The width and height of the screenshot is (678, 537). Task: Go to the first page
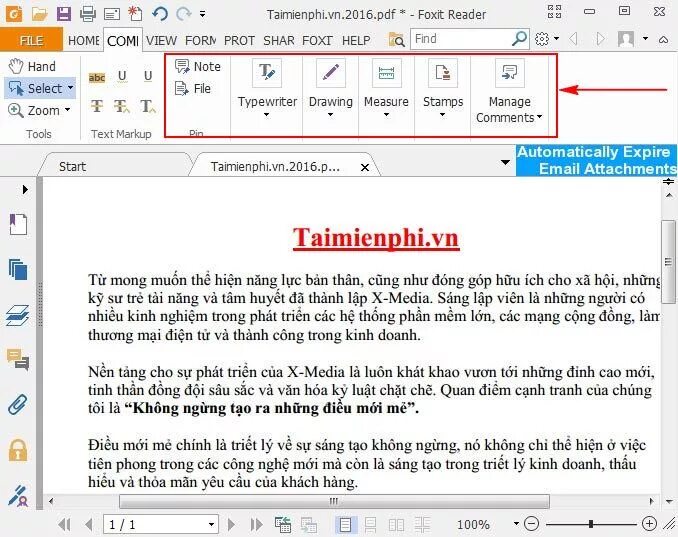pyautogui.click(x=64, y=524)
